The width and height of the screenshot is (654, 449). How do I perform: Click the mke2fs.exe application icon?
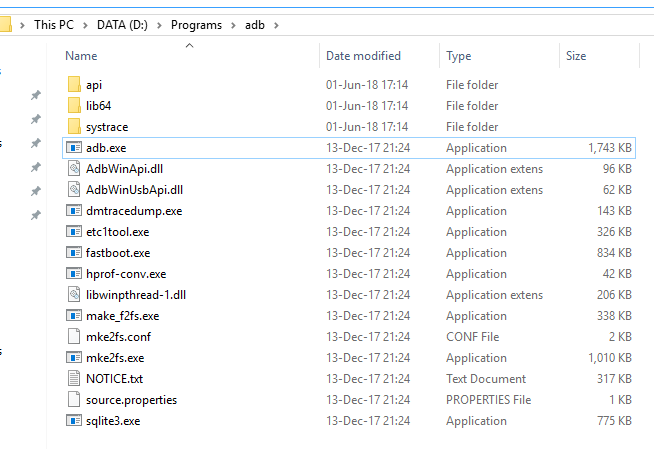74,357
